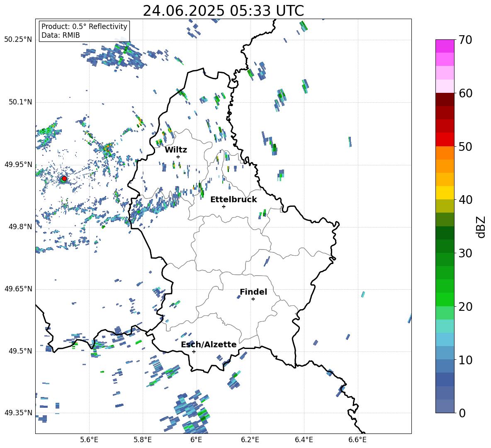Click the 5.8°E longitude tick label

point(143,440)
